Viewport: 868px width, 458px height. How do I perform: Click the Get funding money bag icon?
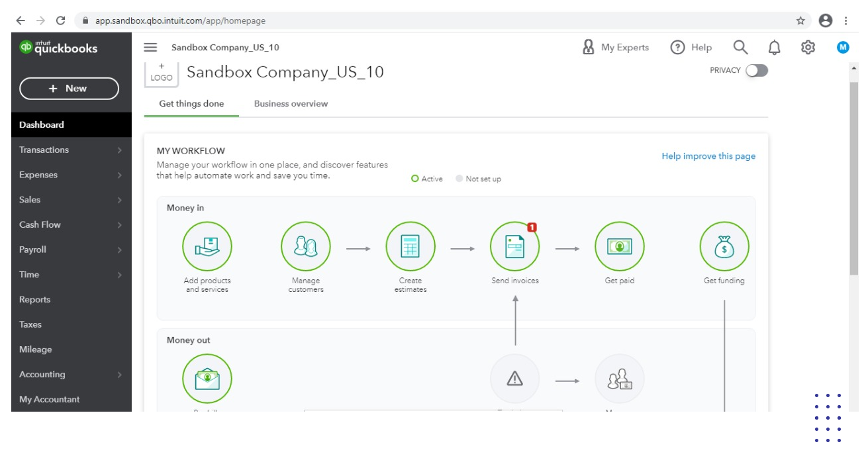[x=724, y=246]
